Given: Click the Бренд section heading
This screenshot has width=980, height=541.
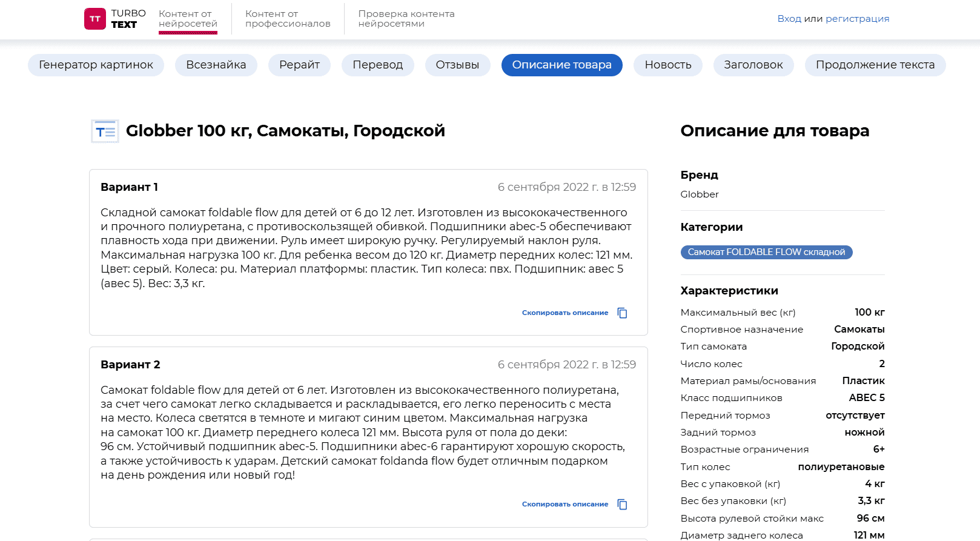Looking at the screenshot, I should (700, 175).
